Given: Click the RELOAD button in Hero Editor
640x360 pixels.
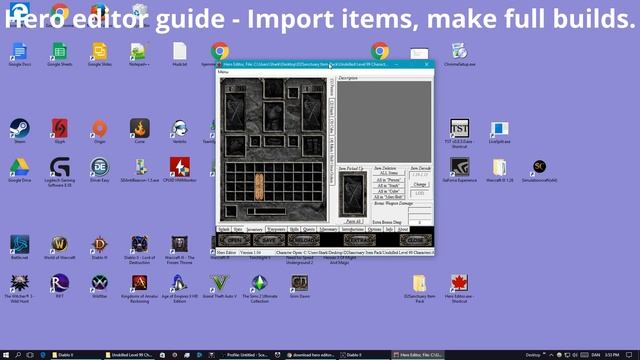Looking at the screenshot, I should [x=303, y=240].
